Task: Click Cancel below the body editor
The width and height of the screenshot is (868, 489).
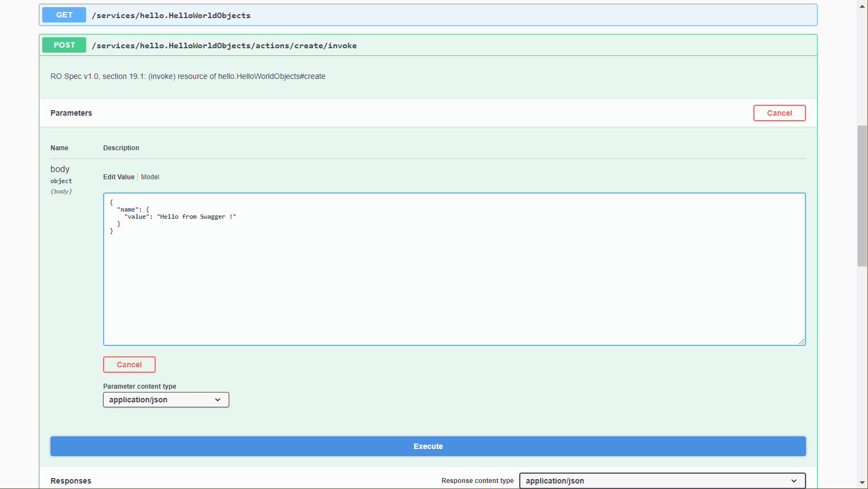Action: coord(129,365)
